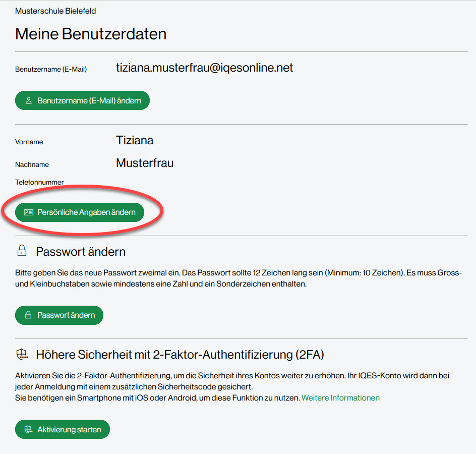Click the Höhere Sicherheit 2FA heading text
Screen dimensions: 476x454
point(180,355)
